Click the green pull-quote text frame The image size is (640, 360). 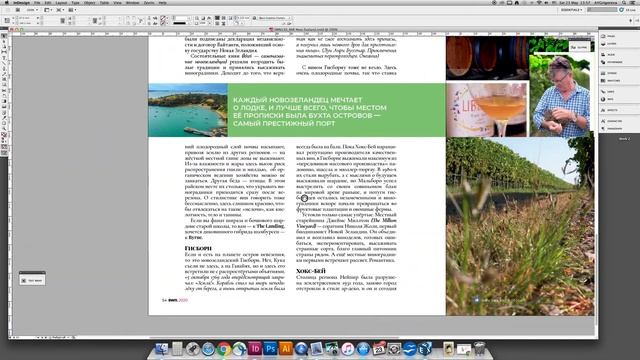pyautogui.click(x=336, y=110)
